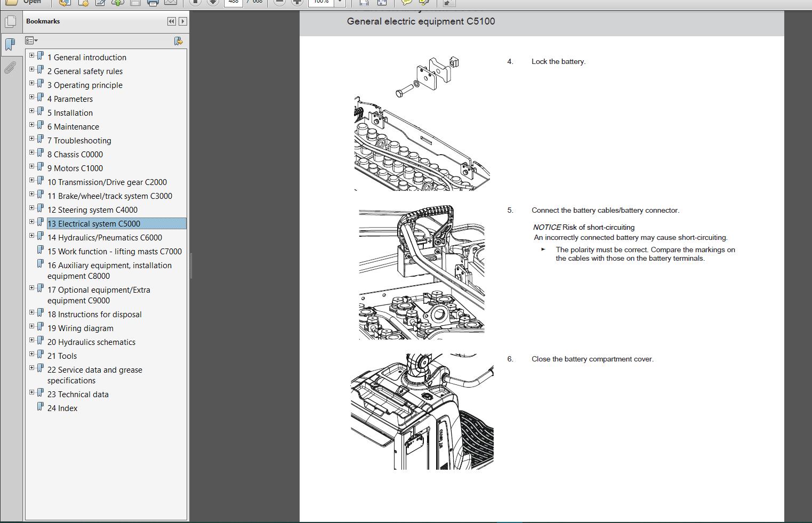Open the Bookmarks panel icon in sidebar
This screenshot has height=523, width=812.
click(10, 44)
